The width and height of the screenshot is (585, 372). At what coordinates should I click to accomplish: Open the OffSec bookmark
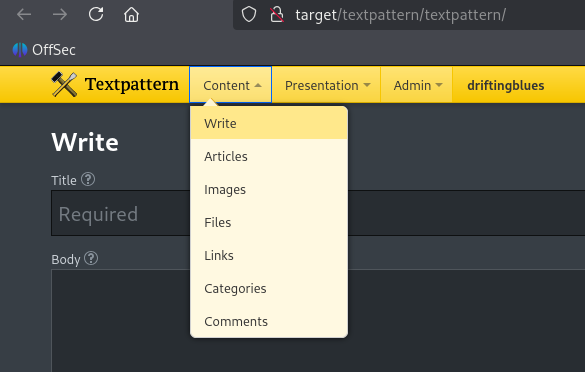44,50
